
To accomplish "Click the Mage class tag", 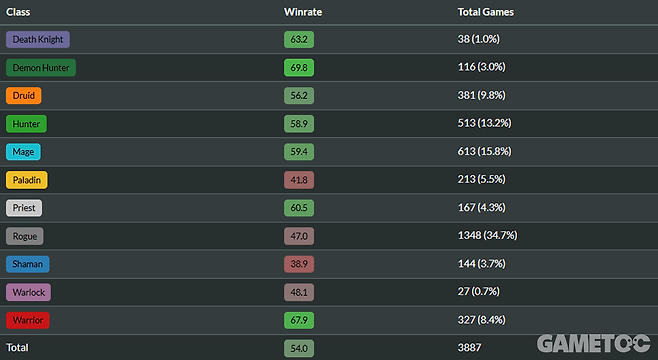I will point(23,152).
